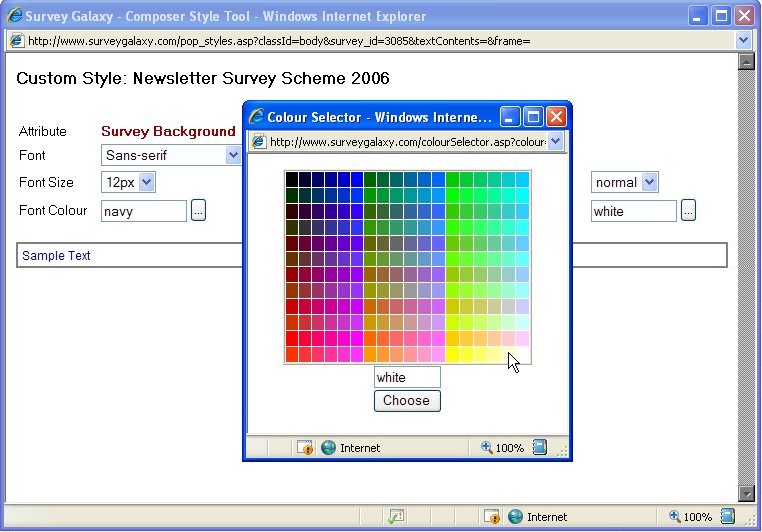Click the white colour name field above Choose

point(407,377)
